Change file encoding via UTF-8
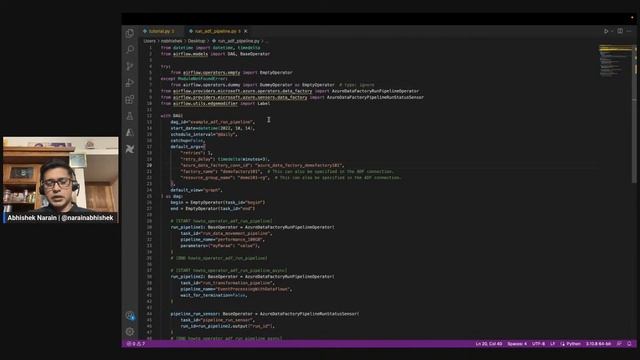The height and width of the screenshot is (360, 640). [x=538, y=344]
